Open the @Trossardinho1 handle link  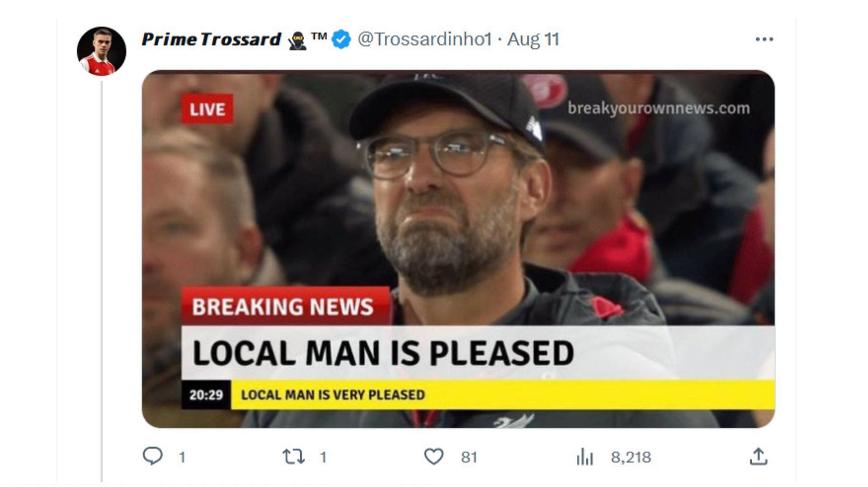pos(425,39)
